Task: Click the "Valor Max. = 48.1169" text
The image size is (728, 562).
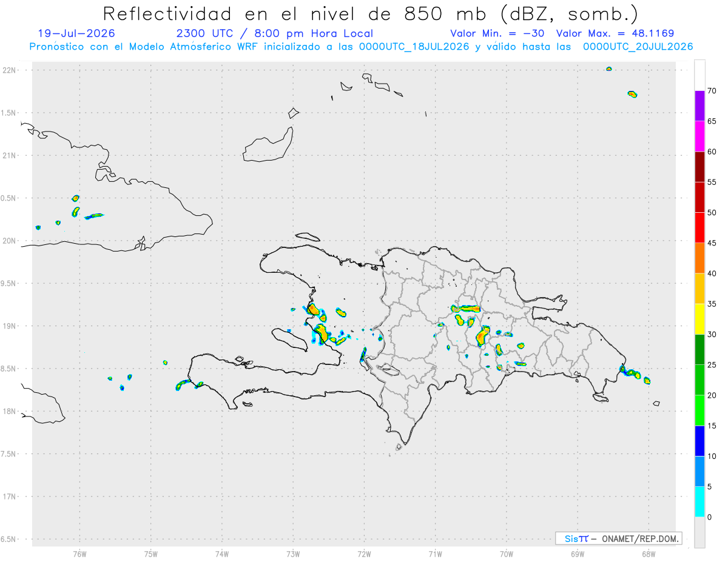Action: (x=615, y=33)
